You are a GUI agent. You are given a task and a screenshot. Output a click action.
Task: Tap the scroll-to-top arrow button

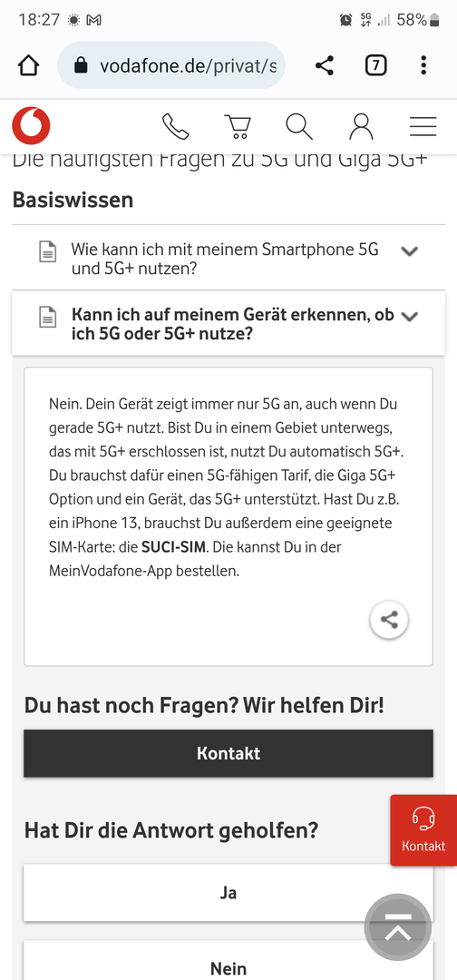(x=398, y=926)
